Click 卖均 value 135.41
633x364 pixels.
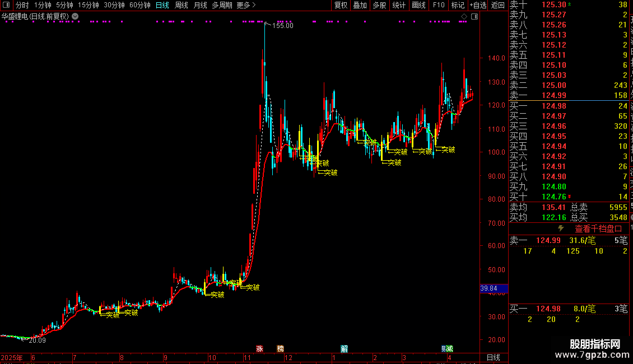coord(554,207)
